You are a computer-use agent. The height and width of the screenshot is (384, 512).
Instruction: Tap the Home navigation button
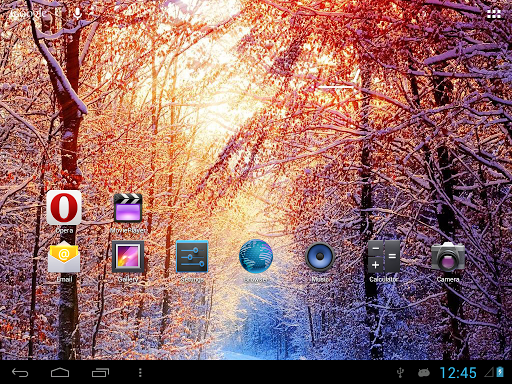click(60, 372)
